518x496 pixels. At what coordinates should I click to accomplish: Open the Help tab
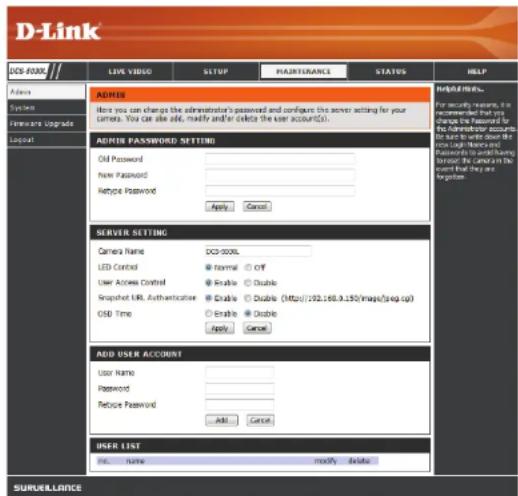tap(477, 71)
